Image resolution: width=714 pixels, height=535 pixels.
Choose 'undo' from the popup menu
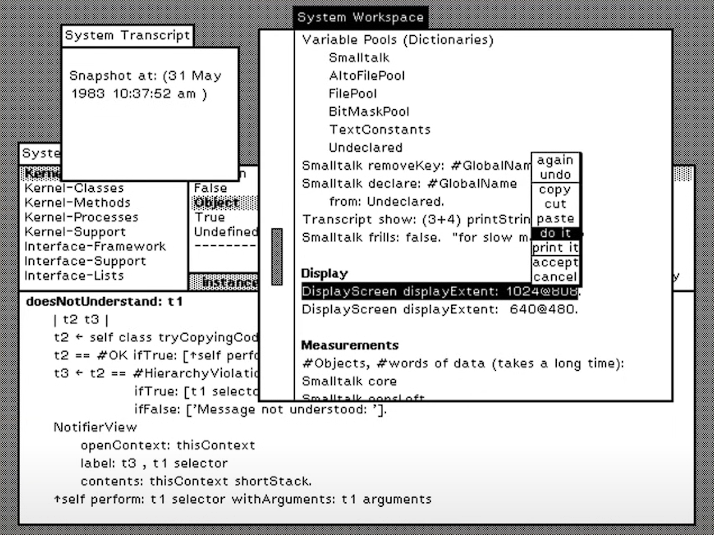(555, 175)
